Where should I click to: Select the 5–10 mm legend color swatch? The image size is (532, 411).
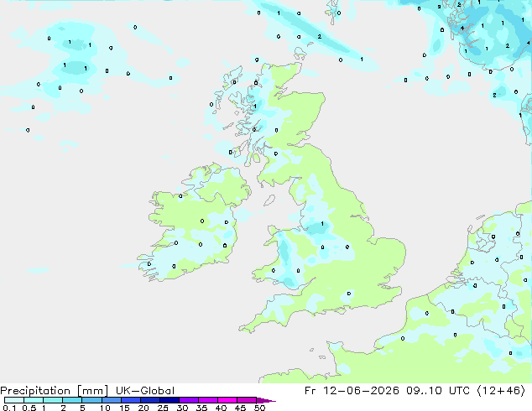pos(91,400)
